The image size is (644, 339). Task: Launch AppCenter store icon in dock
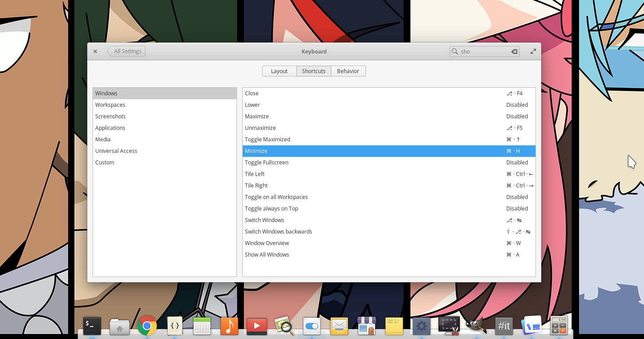coord(367,326)
